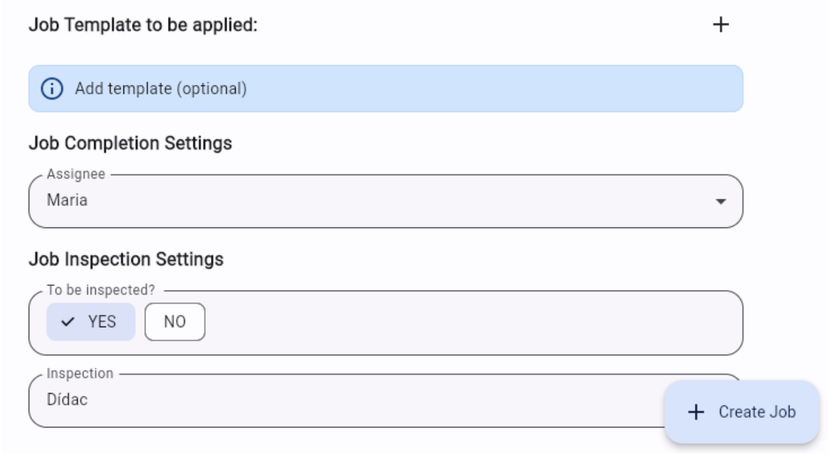Viewport: 828px width, 468px height.
Task: Click the "To be inspected?" field label
Action: [101, 291]
